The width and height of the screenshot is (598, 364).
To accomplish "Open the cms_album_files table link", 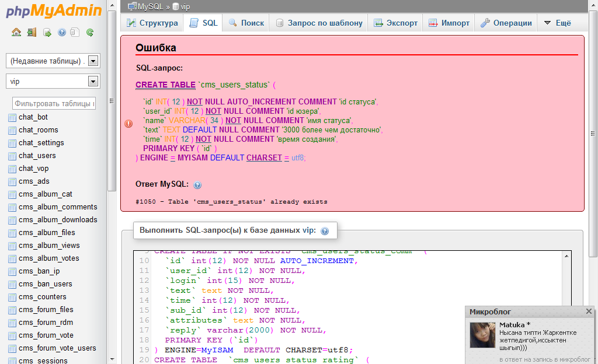I will [47, 233].
